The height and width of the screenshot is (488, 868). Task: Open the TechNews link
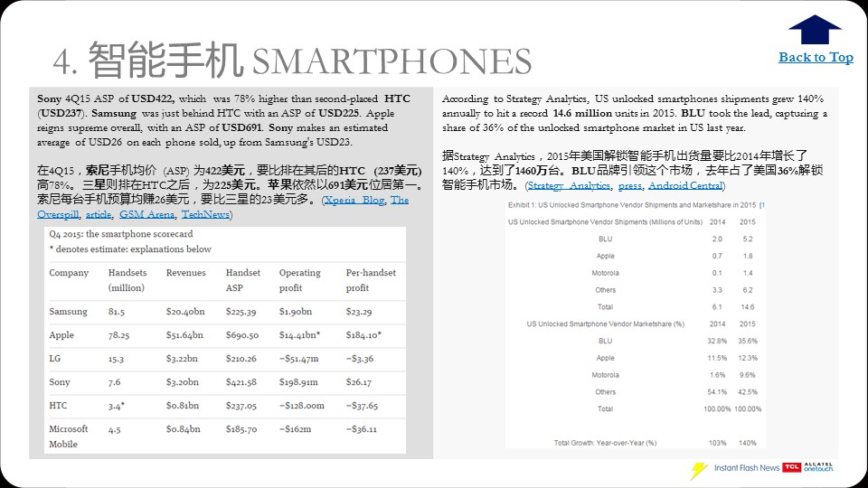tap(205, 214)
